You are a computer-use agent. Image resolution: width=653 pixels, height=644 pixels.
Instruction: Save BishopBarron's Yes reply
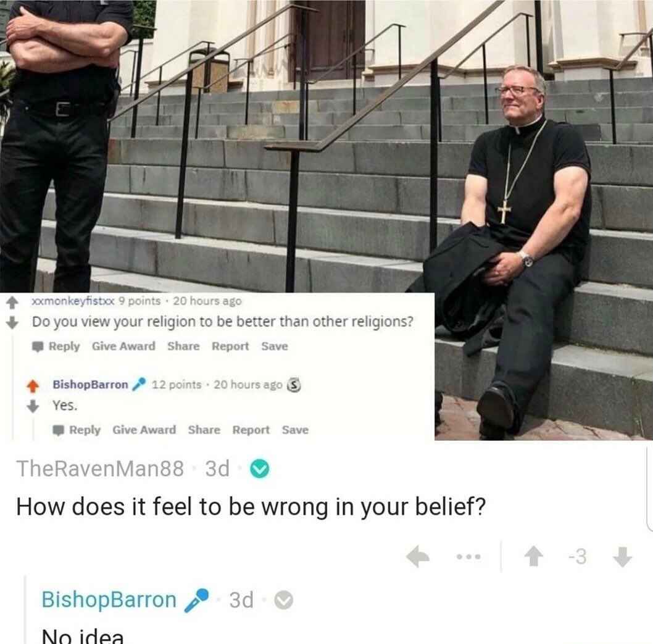click(x=295, y=430)
